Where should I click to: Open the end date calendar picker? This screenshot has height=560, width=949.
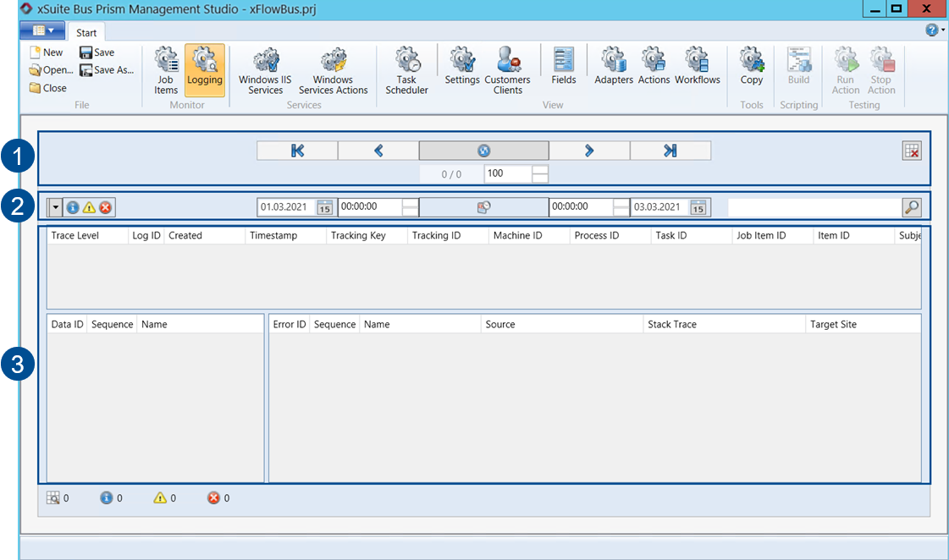(x=698, y=207)
